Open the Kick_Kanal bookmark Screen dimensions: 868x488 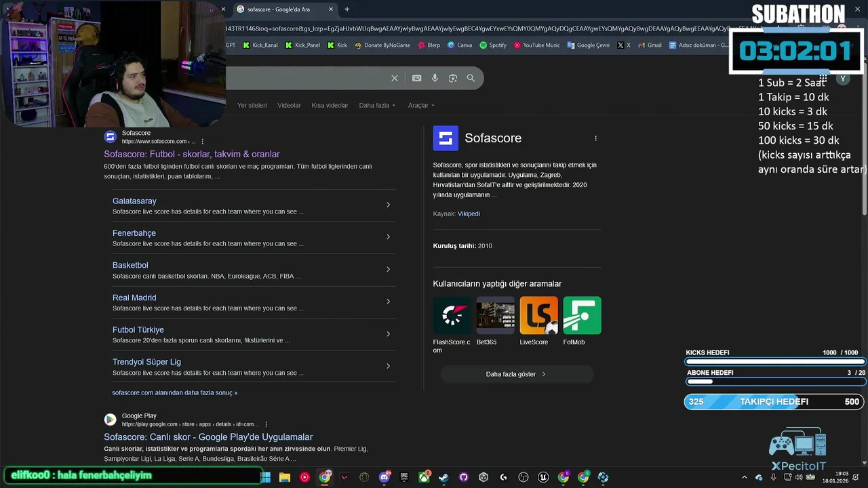(260, 45)
